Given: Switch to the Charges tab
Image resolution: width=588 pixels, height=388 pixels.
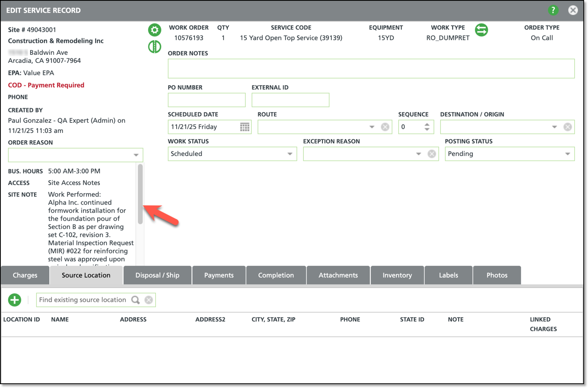Looking at the screenshot, I should [25, 275].
